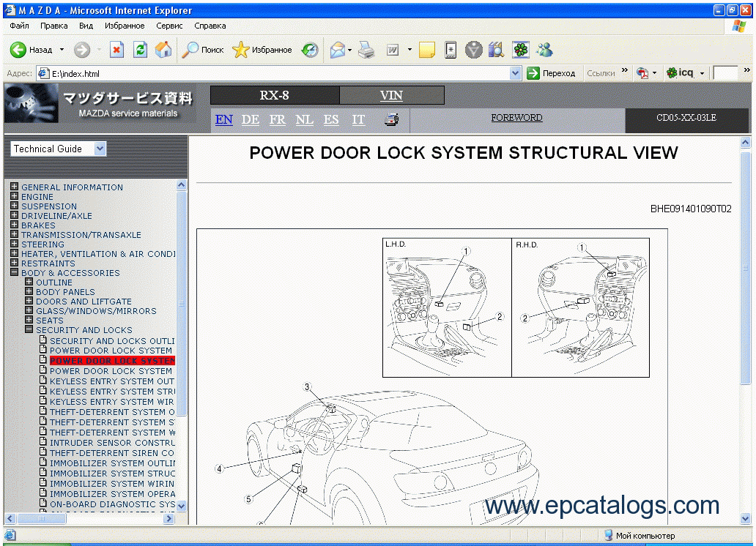Open the History clock icon
Screen dimensions: 756x546
point(310,50)
